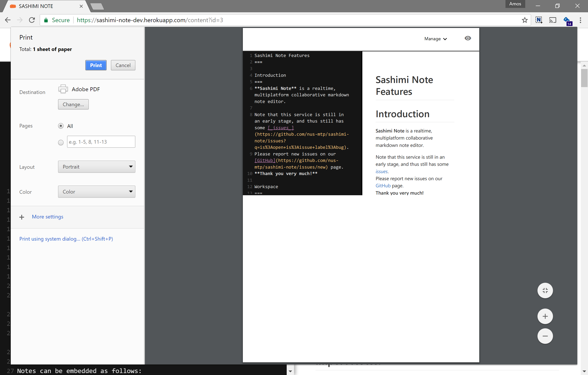This screenshot has width=588, height=375.
Task: Zoom out the print preview
Action: [x=545, y=336]
